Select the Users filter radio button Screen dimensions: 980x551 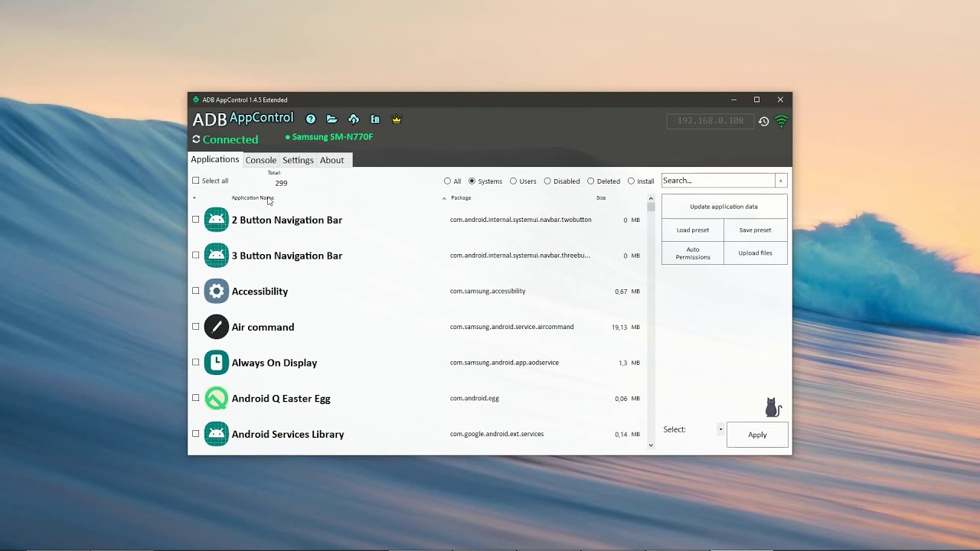click(x=513, y=181)
